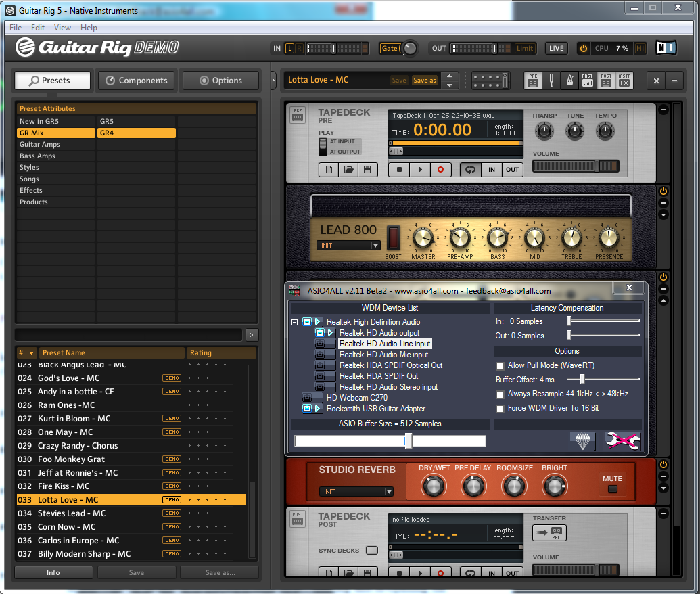Toggle Tapedeck Post icon in toolbar
The height and width of the screenshot is (594, 700).
pyautogui.click(x=606, y=81)
